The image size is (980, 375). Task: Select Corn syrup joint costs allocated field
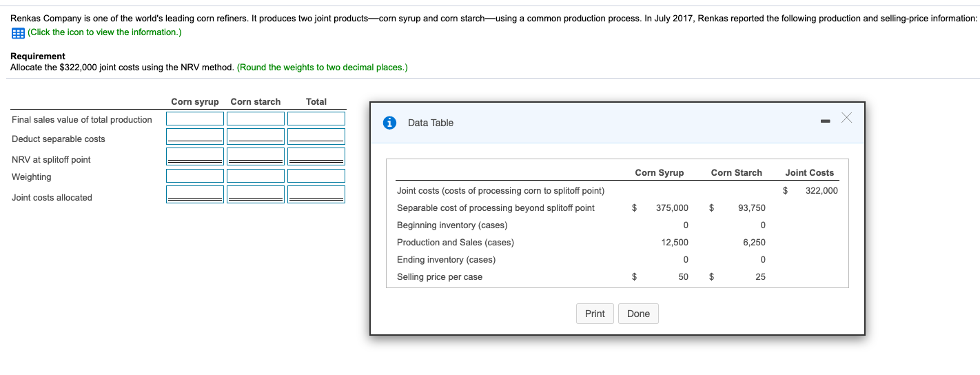tap(195, 194)
